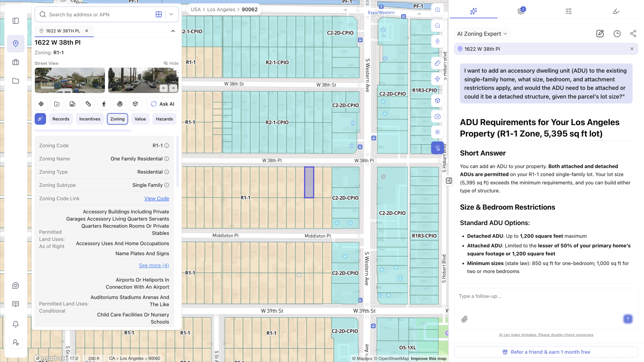Click Improve this map link
Viewport: 644px width, 362px height.
(429, 358)
